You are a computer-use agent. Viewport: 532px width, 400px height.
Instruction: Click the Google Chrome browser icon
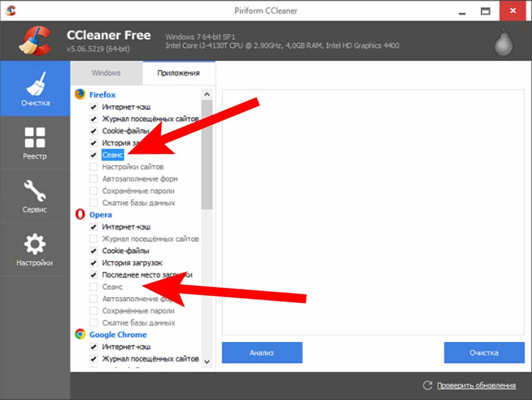click(x=80, y=334)
